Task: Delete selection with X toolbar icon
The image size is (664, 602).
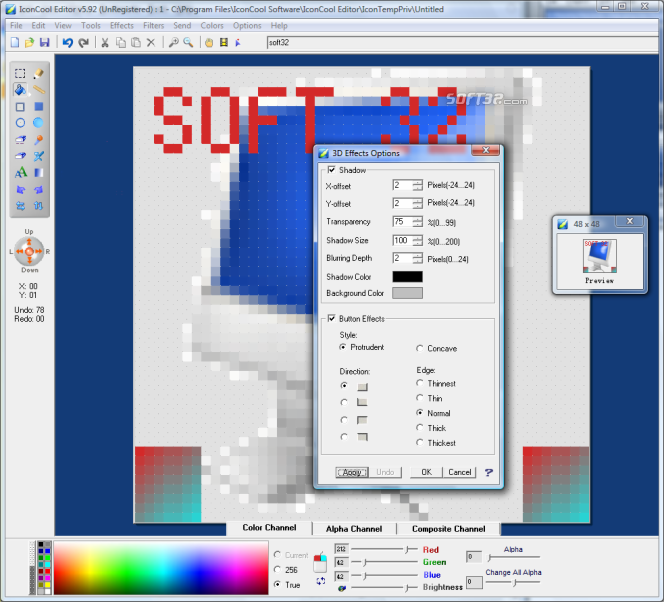Action: pos(151,42)
